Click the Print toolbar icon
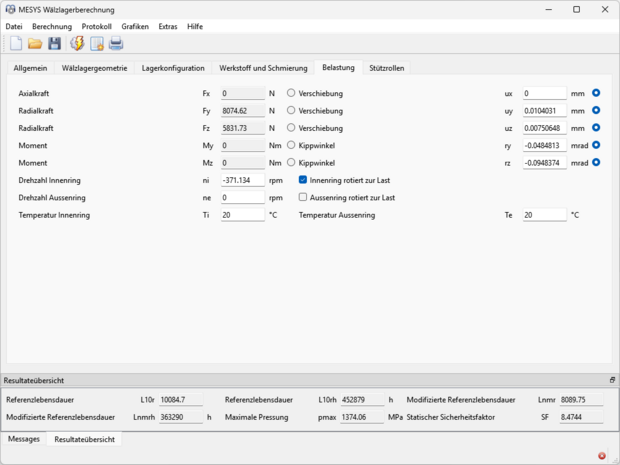 tap(116, 43)
